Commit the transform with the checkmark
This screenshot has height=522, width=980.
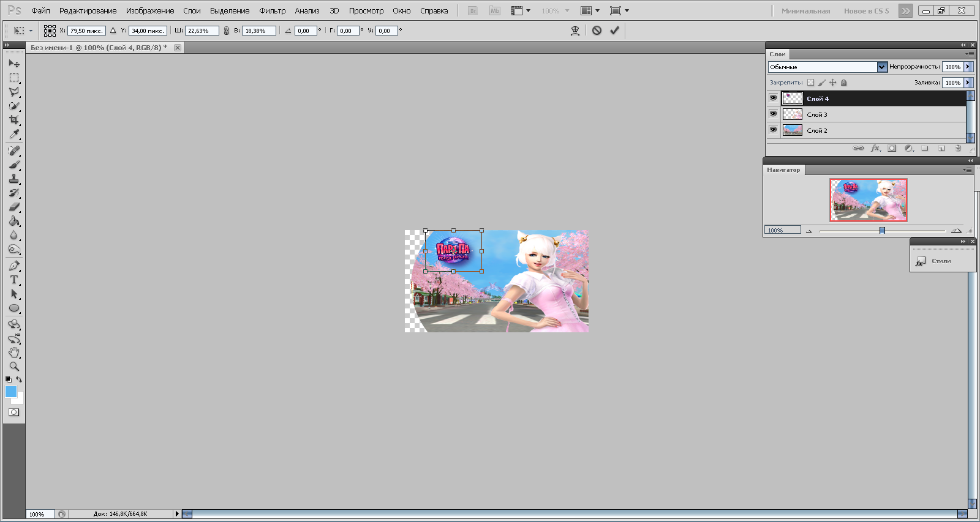click(x=614, y=30)
